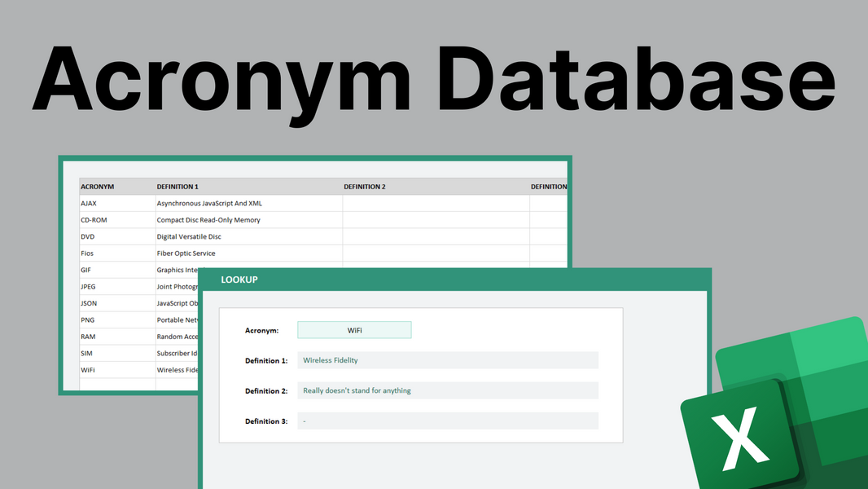
Task: Select 'Digital Versatile Disc' cell
Action: pyautogui.click(x=248, y=236)
